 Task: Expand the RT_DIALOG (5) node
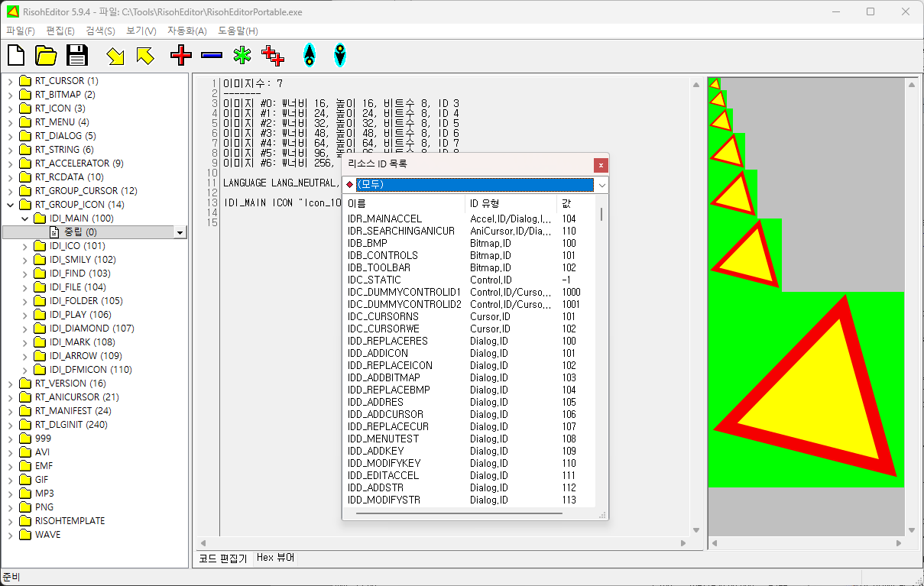click(10, 136)
